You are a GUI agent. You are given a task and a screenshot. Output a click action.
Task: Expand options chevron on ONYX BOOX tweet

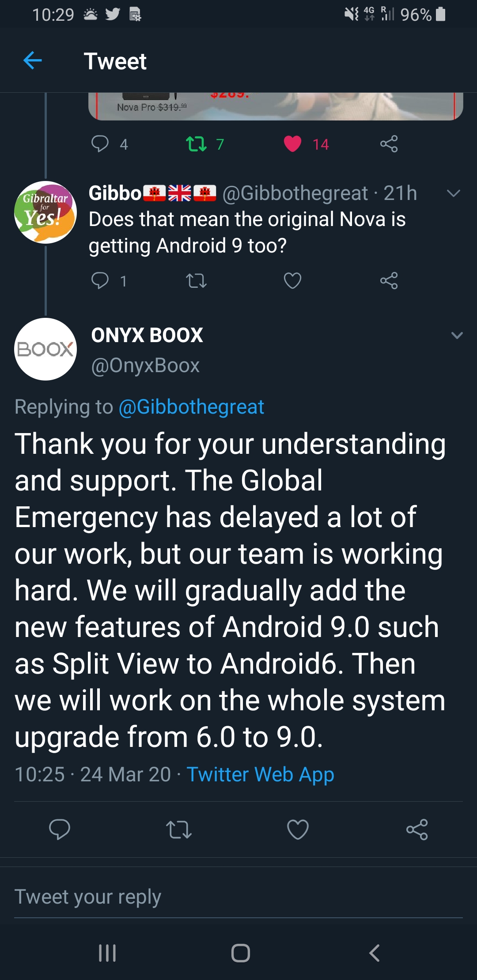click(457, 335)
